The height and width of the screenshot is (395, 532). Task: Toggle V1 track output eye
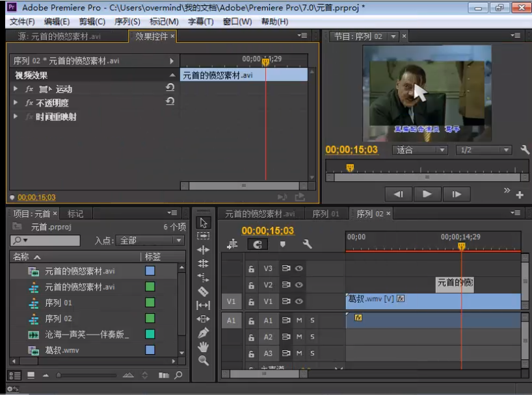tap(299, 301)
